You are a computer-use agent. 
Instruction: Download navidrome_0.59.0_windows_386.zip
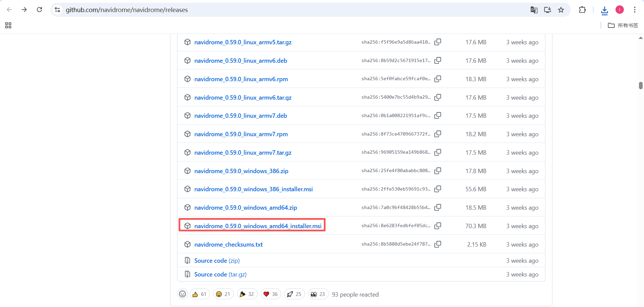click(x=241, y=171)
